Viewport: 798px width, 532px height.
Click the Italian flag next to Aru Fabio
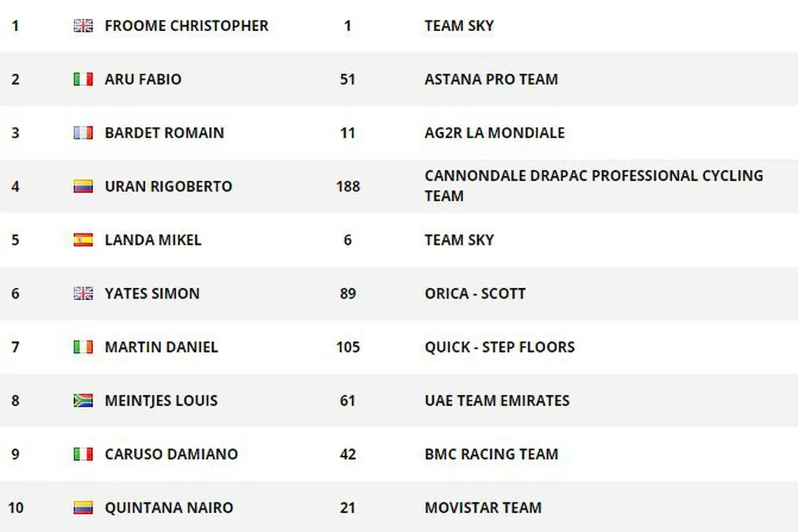(83, 79)
